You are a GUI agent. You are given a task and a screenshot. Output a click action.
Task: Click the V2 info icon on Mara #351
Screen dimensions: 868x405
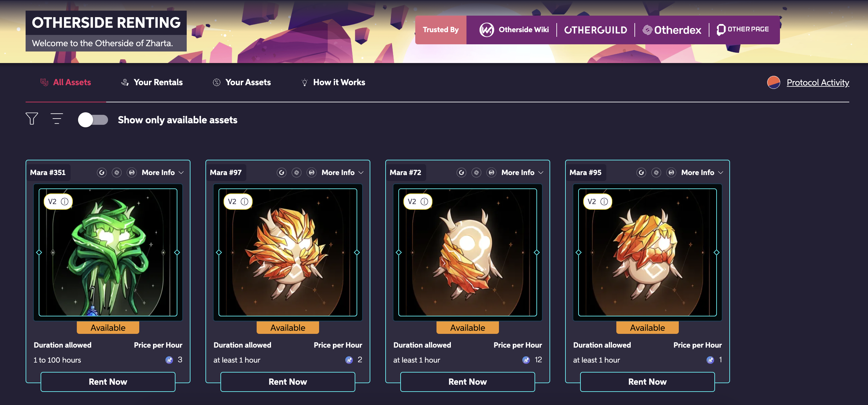coord(65,201)
